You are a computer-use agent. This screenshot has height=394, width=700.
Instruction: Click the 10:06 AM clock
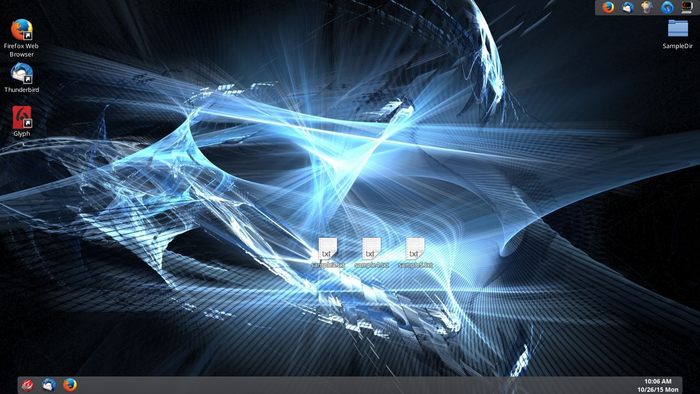tap(658, 381)
